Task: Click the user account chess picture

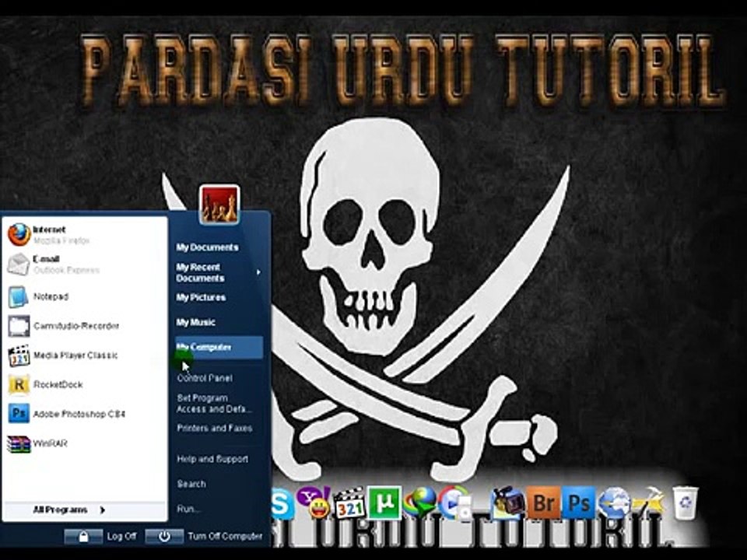Action: (219, 205)
